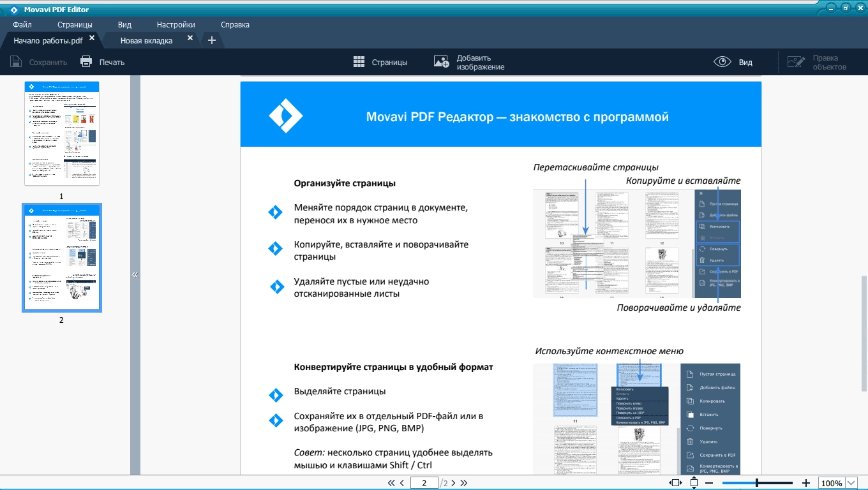Click the page number input field
This screenshot has width=868, height=490.
[424, 483]
